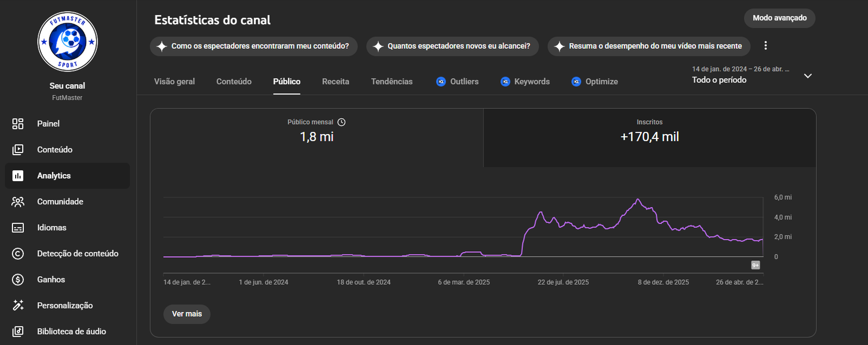
Task: Click the Comunidade people icon
Action: pos(18,202)
